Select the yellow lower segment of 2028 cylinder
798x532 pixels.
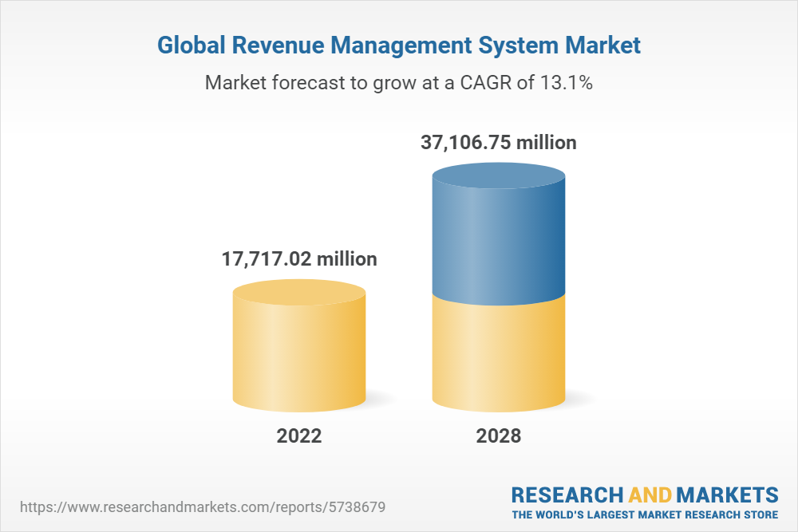[x=498, y=351]
